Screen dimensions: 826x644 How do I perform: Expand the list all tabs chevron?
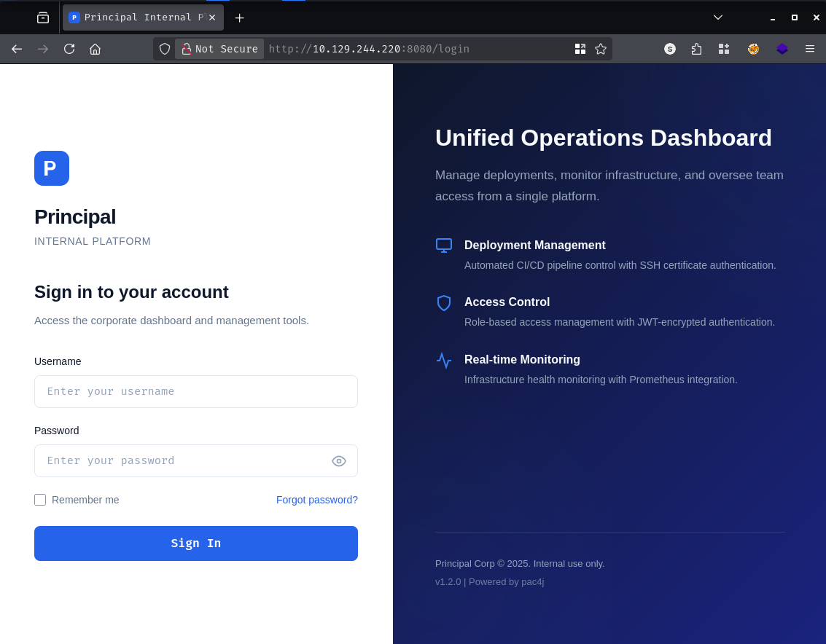tap(718, 17)
